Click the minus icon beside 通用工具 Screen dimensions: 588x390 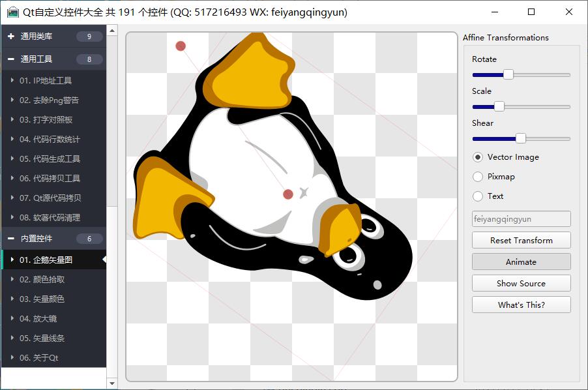point(11,59)
